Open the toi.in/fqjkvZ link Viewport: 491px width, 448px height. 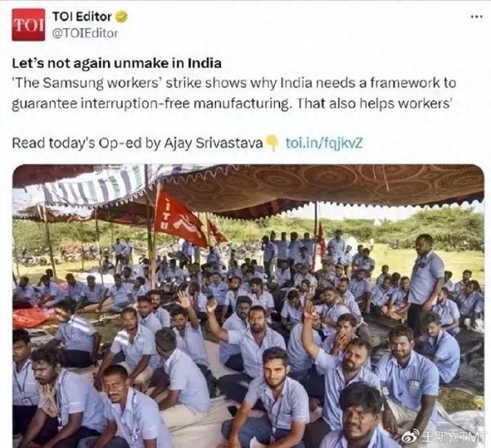(x=324, y=143)
